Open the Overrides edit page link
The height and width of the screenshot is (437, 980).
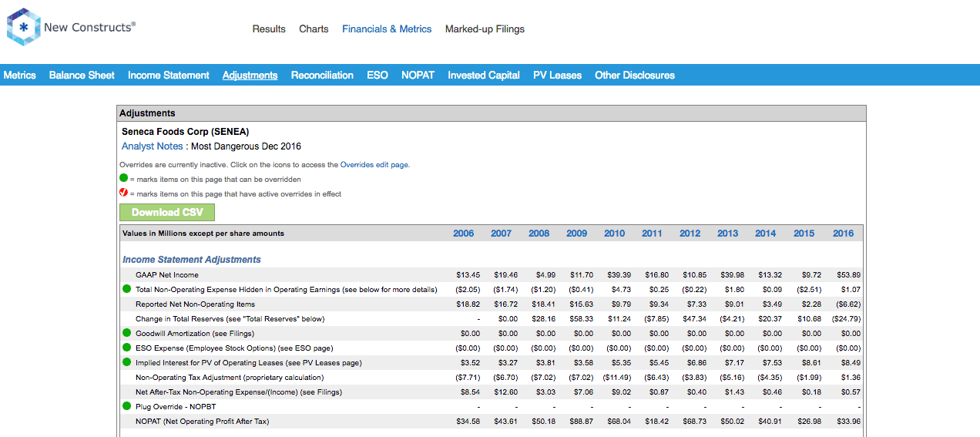(374, 164)
